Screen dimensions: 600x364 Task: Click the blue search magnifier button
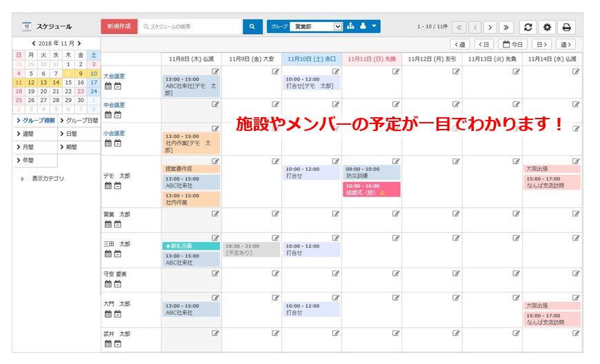pos(252,27)
